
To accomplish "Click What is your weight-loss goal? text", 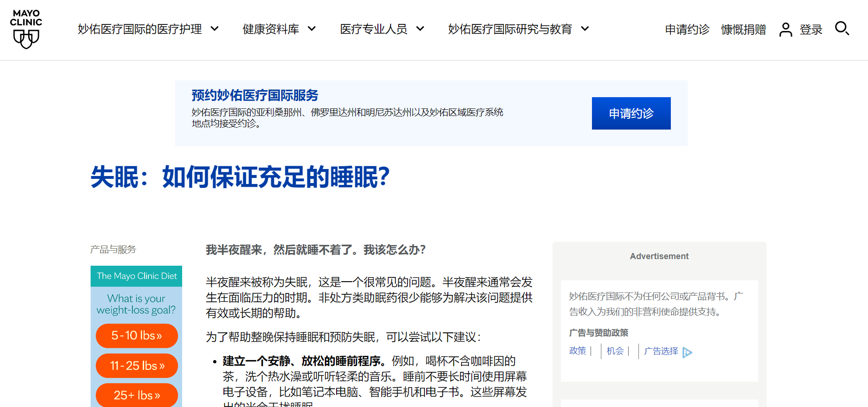I will pos(136,304).
